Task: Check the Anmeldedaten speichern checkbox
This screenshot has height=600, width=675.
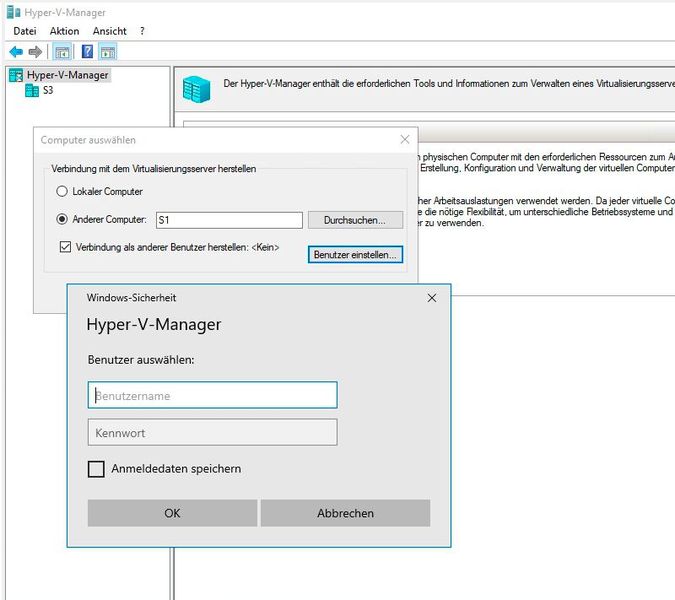Action: click(96, 469)
